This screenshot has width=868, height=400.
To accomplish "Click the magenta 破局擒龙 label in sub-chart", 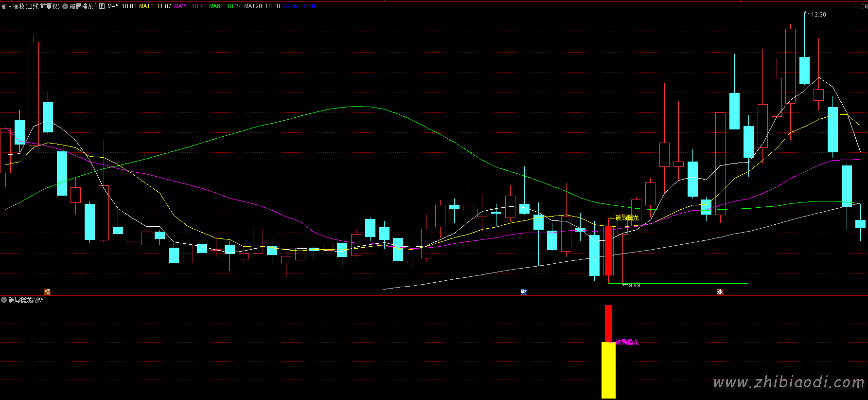I will click(x=626, y=342).
